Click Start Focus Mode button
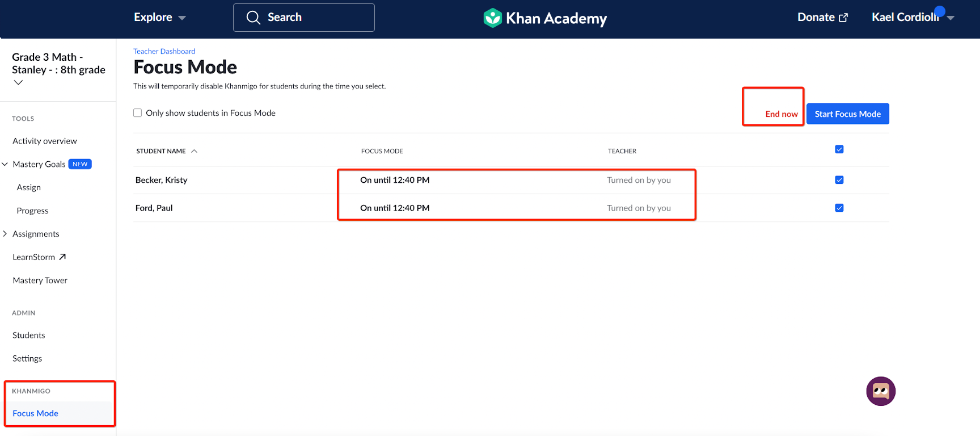The width and height of the screenshot is (980, 436). click(848, 114)
